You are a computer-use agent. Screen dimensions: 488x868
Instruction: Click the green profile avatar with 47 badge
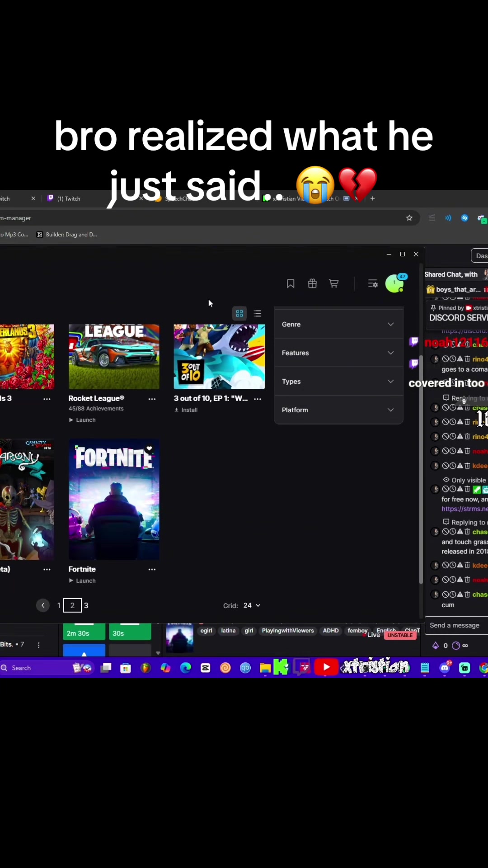pyautogui.click(x=395, y=283)
